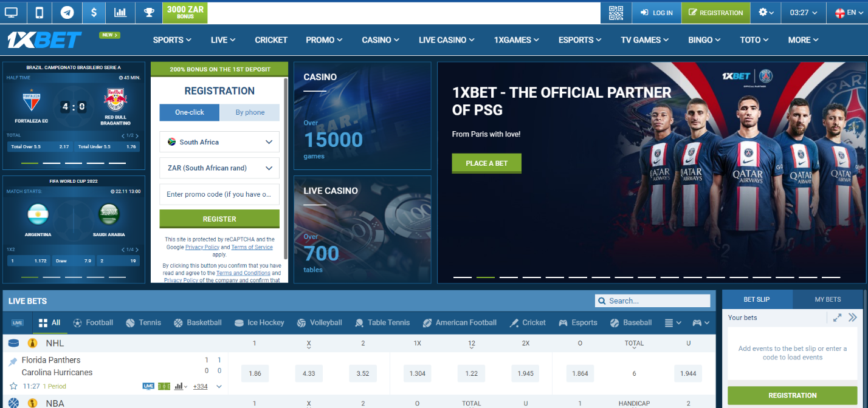Go to second slide of PSG banner
This screenshot has width=868, height=408.
pyautogui.click(x=485, y=277)
